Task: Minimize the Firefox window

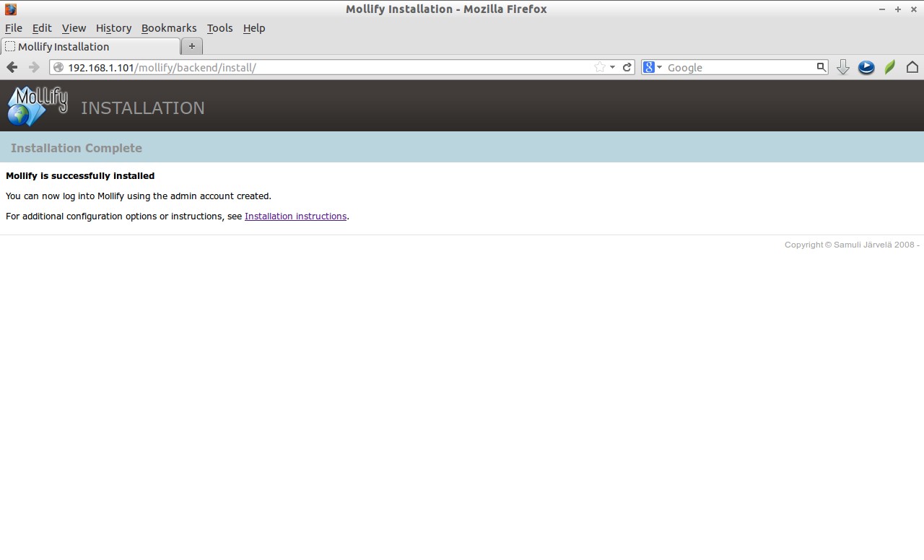Action: coord(882,9)
